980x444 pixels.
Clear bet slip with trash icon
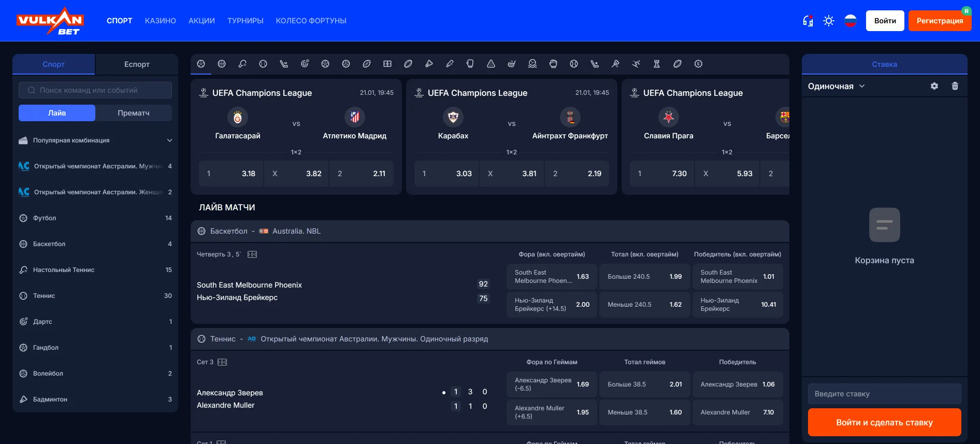[x=955, y=86]
